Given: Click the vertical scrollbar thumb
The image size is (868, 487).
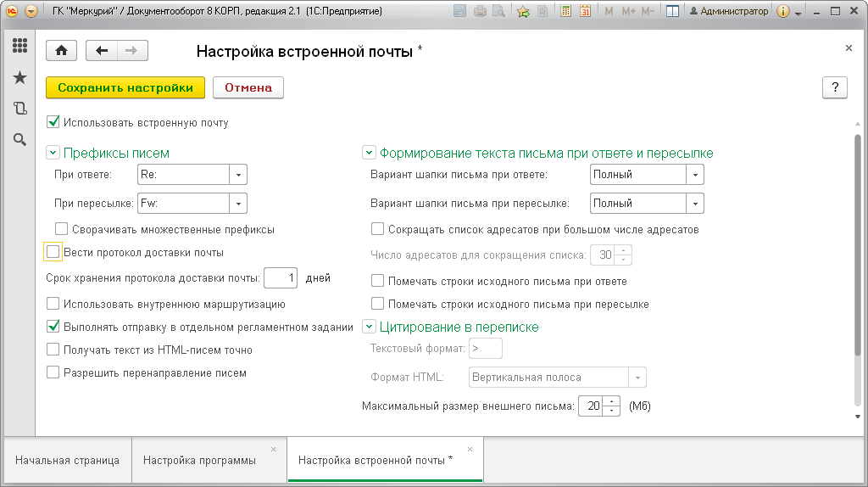Looking at the screenshot, I should click(858, 245).
